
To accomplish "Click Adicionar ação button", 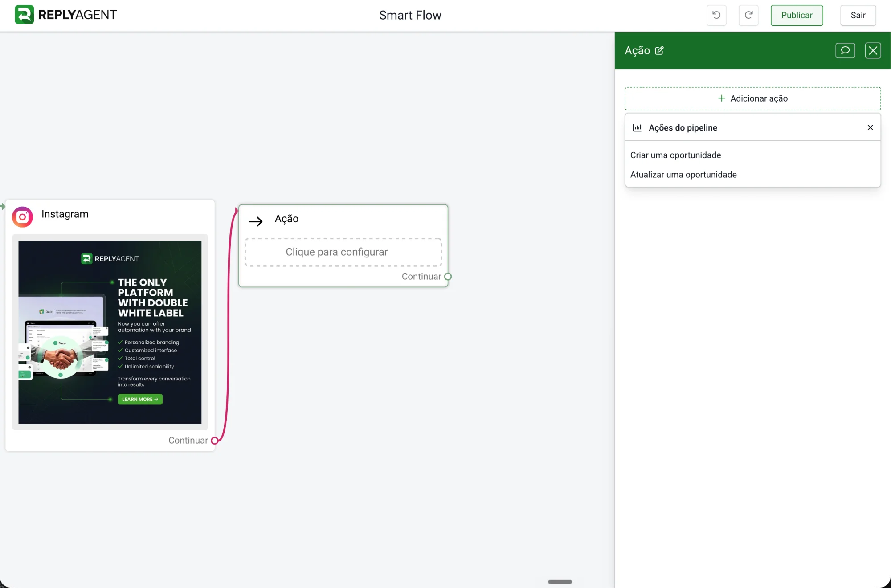I will (x=752, y=98).
